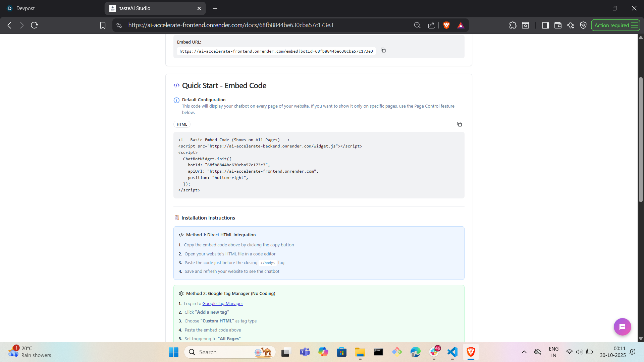
Task: Open the Leo AI assistant icon
Action: (571, 25)
